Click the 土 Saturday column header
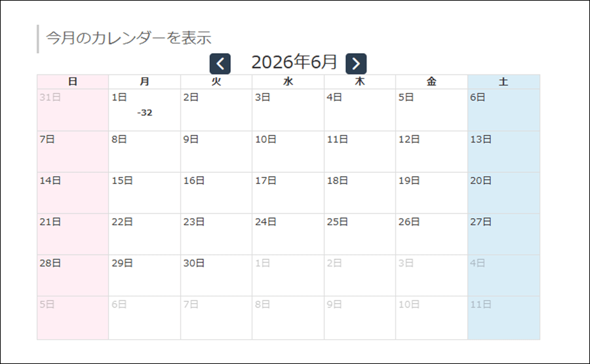 point(504,82)
